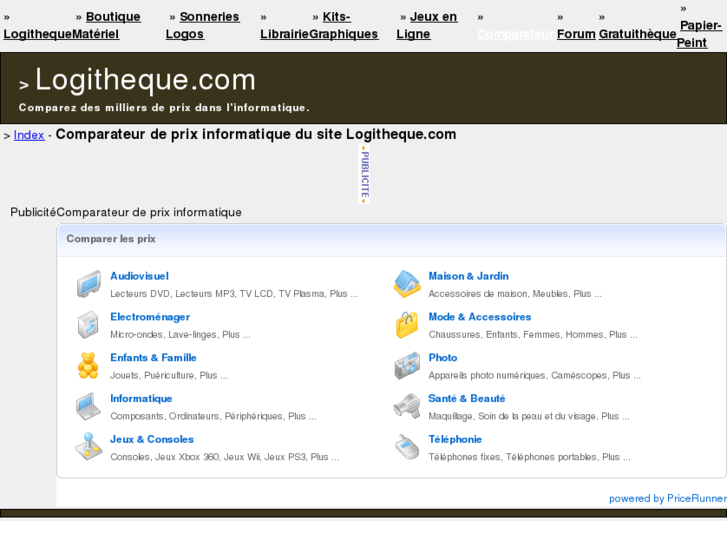Screen dimensions: 727x545
Task: Open the Audiovisuel category link
Action: coord(140,276)
